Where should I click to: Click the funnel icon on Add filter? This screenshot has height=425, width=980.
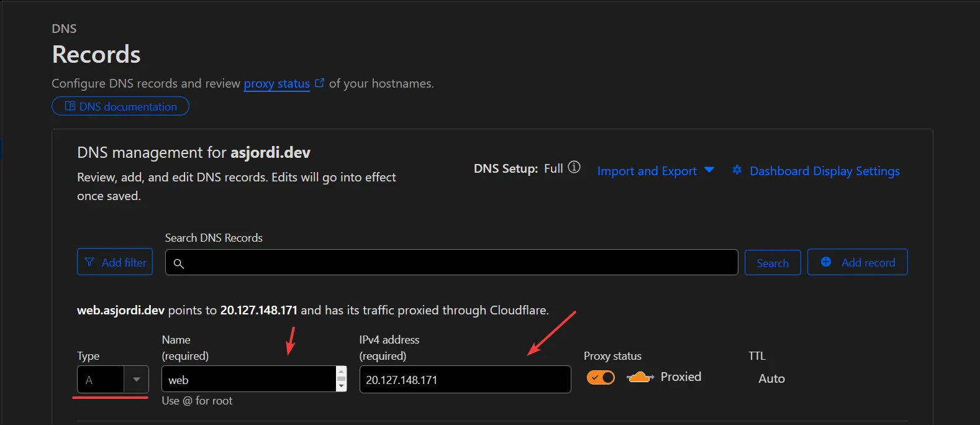coord(89,262)
